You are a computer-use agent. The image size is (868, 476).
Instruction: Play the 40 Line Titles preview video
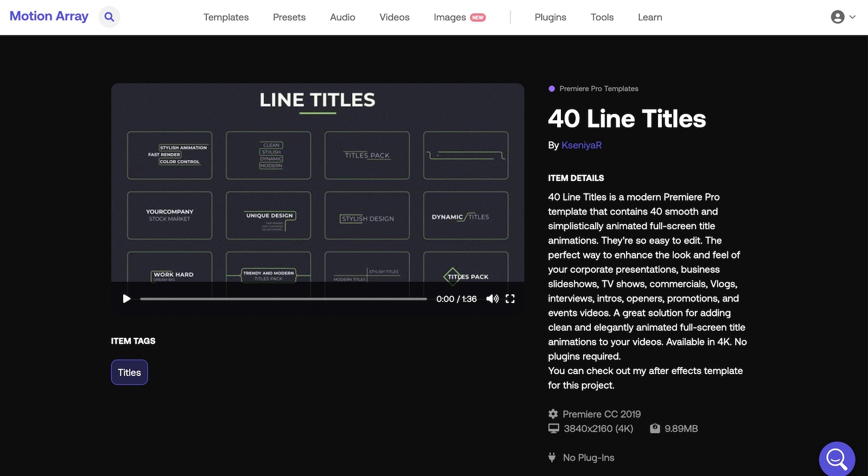click(x=126, y=299)
